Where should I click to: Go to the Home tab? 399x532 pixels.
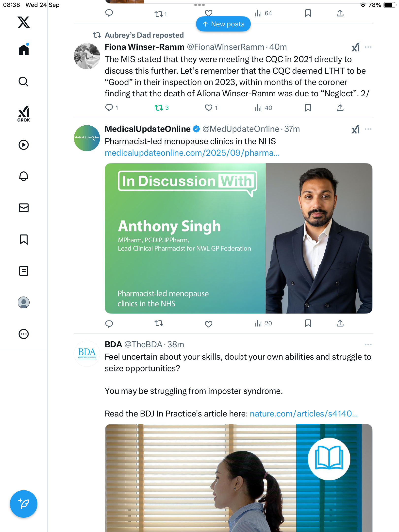coord(24,50)
